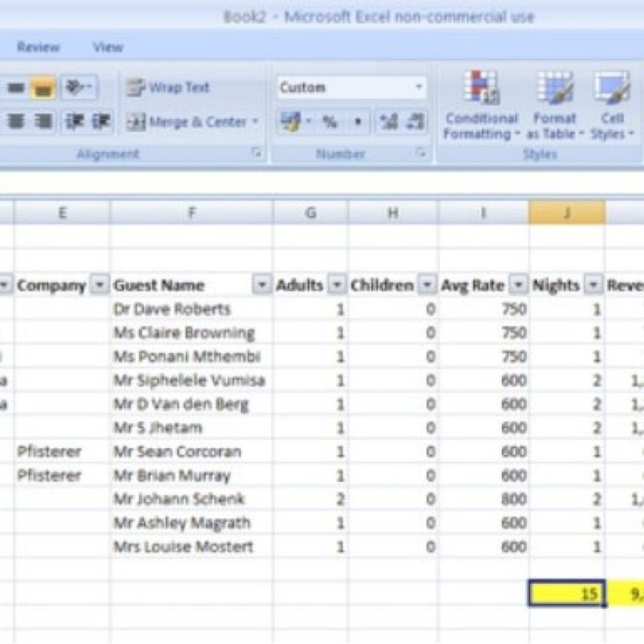Toggle middle align for the selected cell
This screenshot has width=644, height=644.
[x=15, y=87]
